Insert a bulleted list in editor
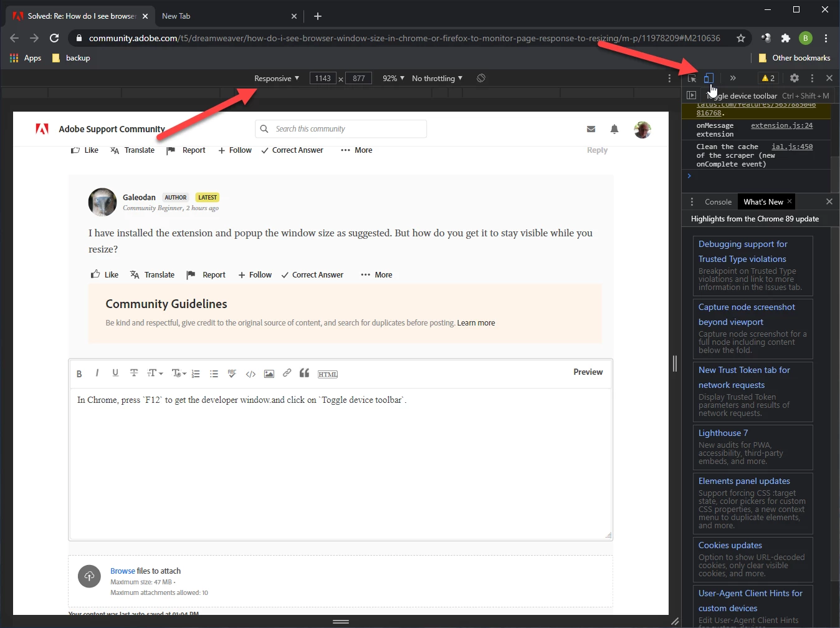Screen dimensions: 840x628 click(x=214, y=374)
